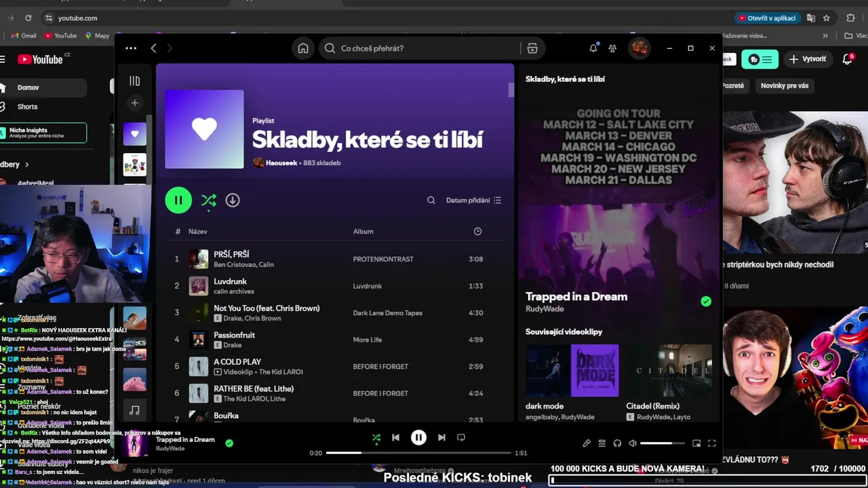
Task: Toggle shuffle next to playlist play button
Action: 209,200
